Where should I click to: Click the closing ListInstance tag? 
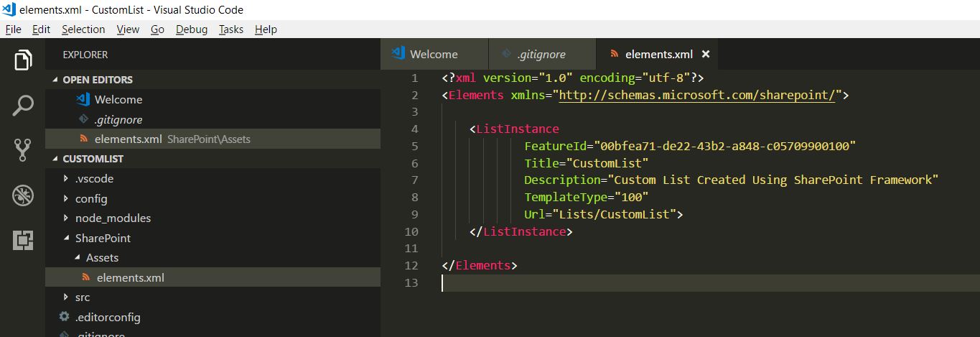pos(521,232)
